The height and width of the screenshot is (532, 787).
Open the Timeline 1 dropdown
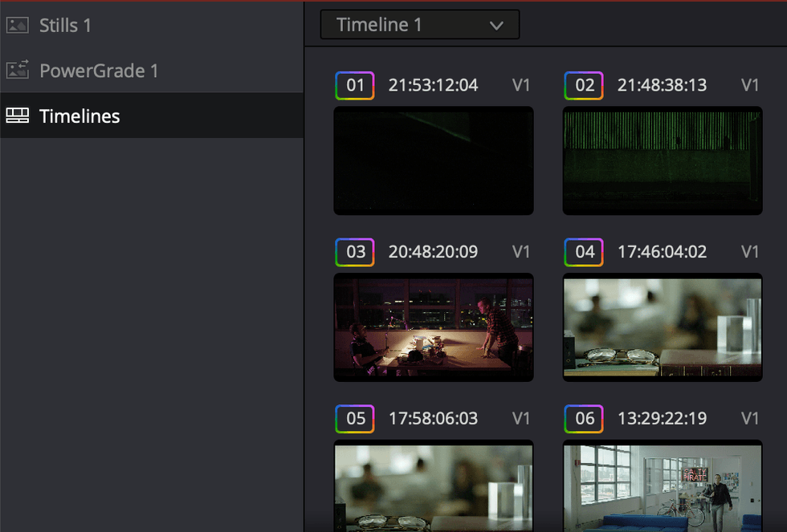pyautogui.click(x=419, y=25)
